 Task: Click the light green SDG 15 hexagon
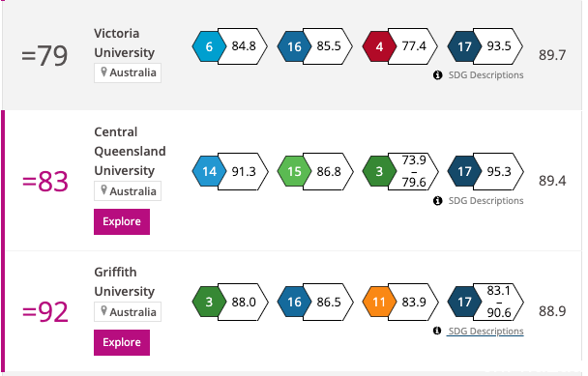click(x=294, y=171)
